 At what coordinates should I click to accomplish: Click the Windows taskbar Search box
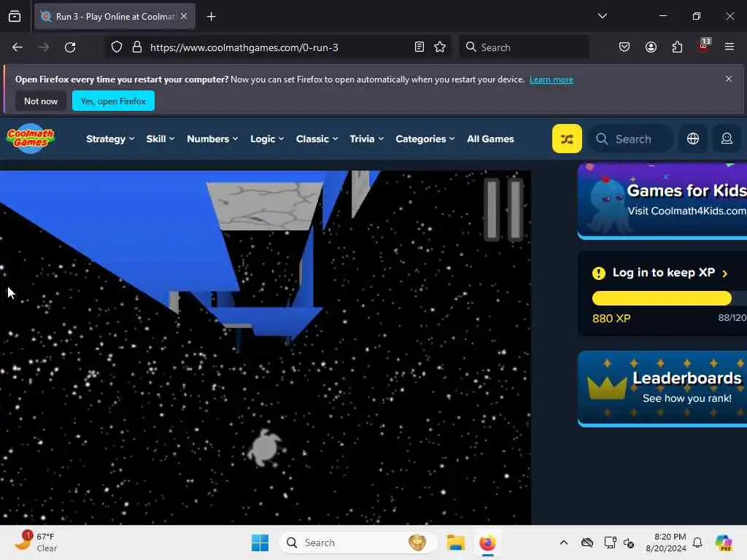click(x=357, y=542)
